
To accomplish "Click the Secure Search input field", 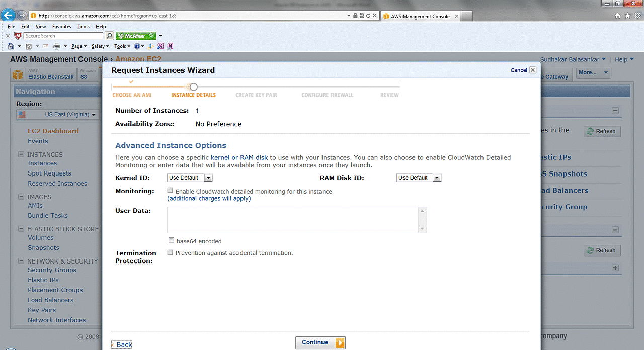I will pos(64,36).
